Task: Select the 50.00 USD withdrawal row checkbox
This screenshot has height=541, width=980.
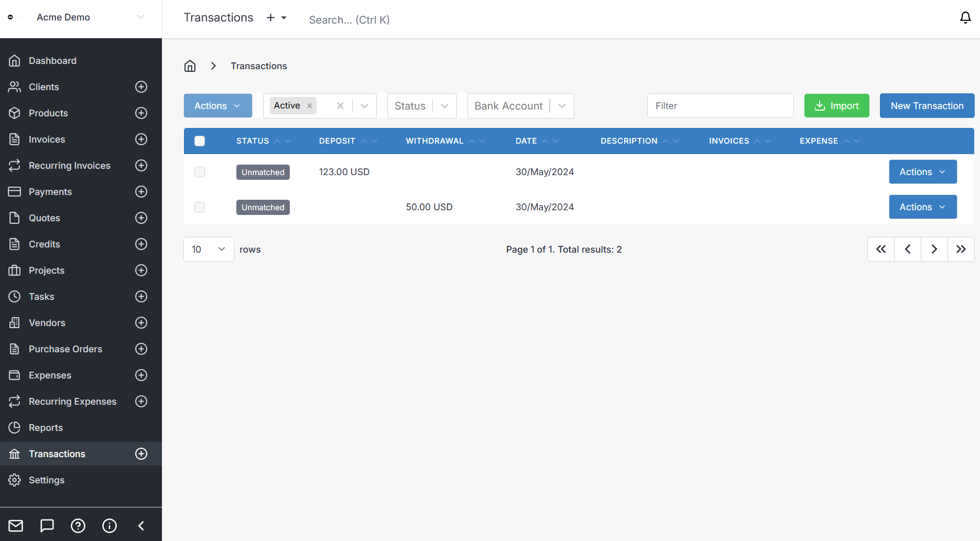Action: pyautogui.click(x=200, y=207)
